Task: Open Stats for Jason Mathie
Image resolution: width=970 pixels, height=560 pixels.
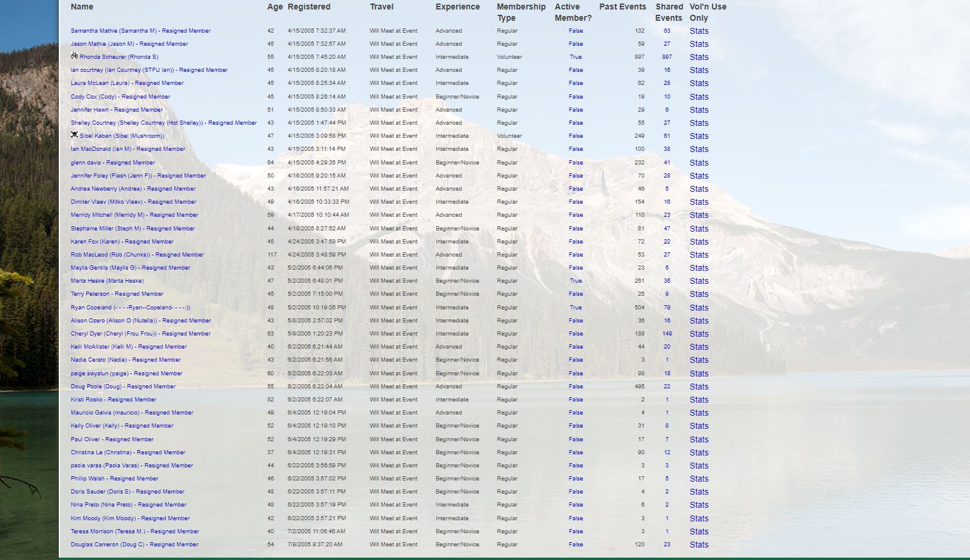Action: pyautogui.click(x=698, y=44)
